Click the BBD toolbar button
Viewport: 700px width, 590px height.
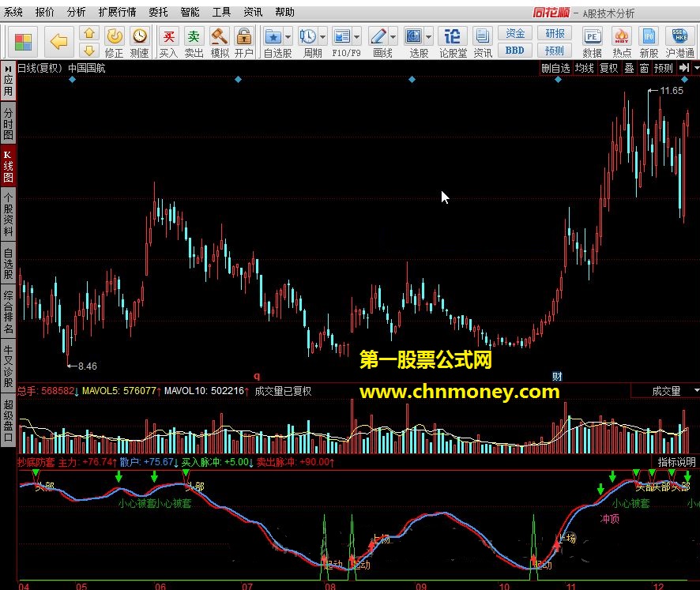point(515,51)
